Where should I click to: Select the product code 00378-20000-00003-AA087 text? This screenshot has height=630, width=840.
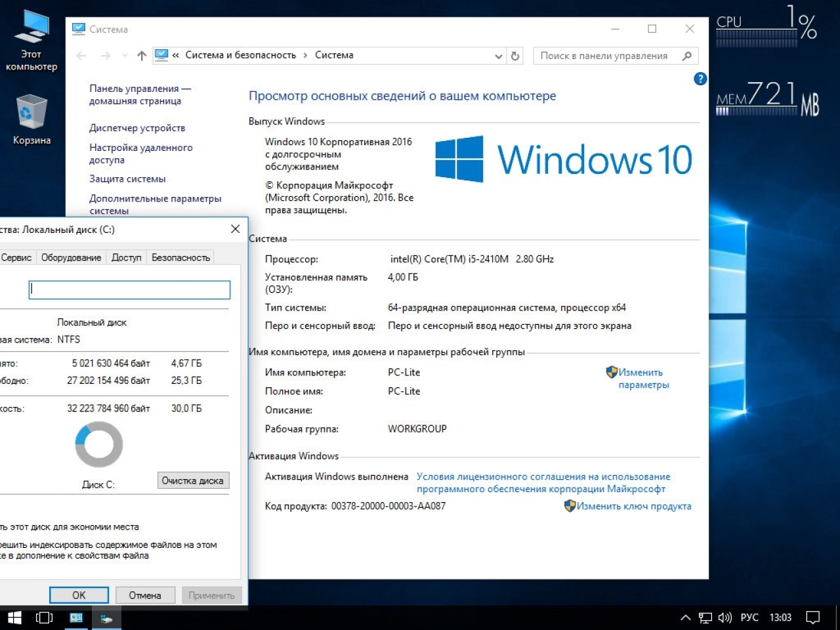(388, 506)
